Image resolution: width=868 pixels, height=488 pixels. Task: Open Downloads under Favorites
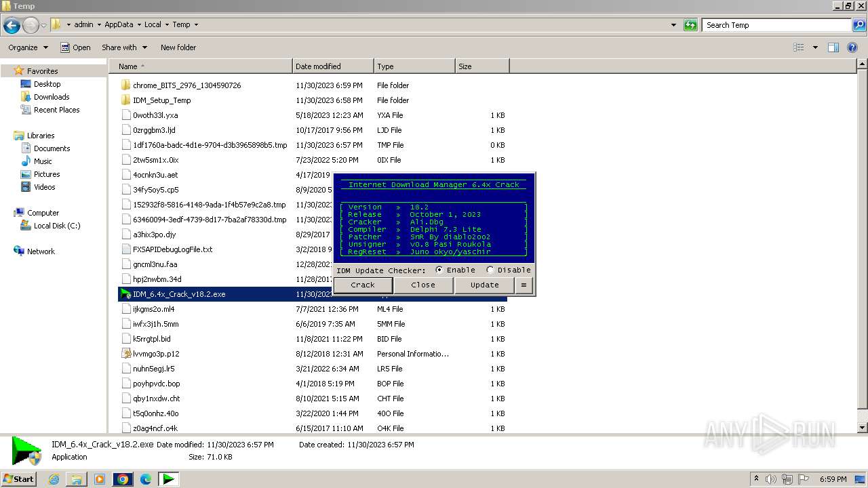pyautogui.click(x=52, y=97)
